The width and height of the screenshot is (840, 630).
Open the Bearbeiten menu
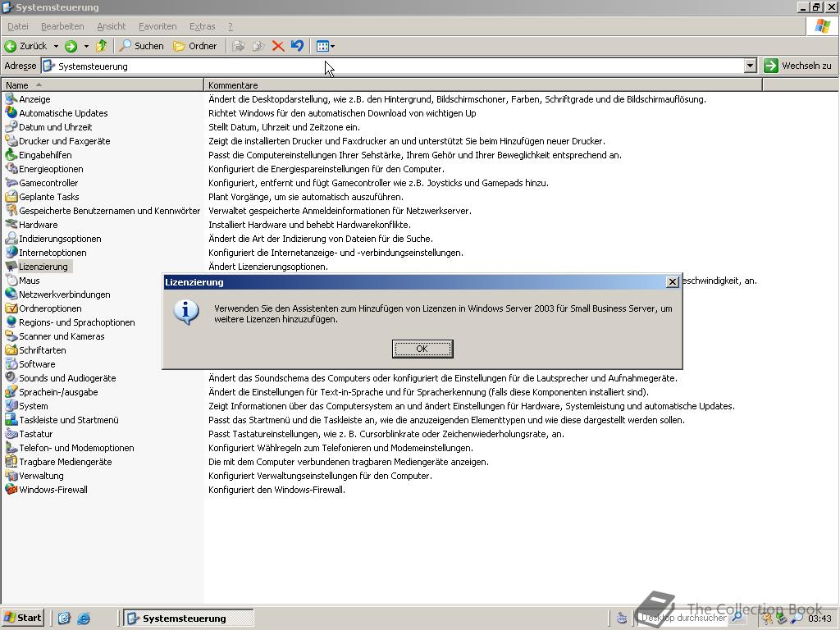62,26
